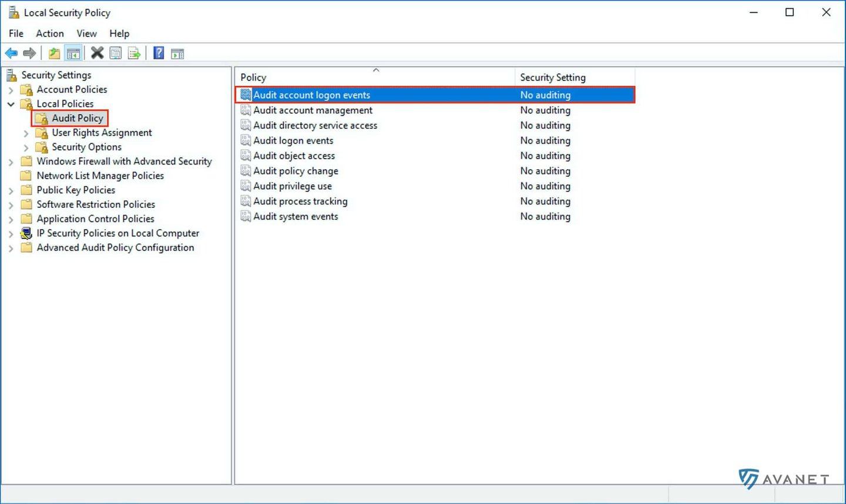This screenshot has width=846, height=504.
Task: Click the Audit directory service access policy icon
Action: click(x=246, y=125)
